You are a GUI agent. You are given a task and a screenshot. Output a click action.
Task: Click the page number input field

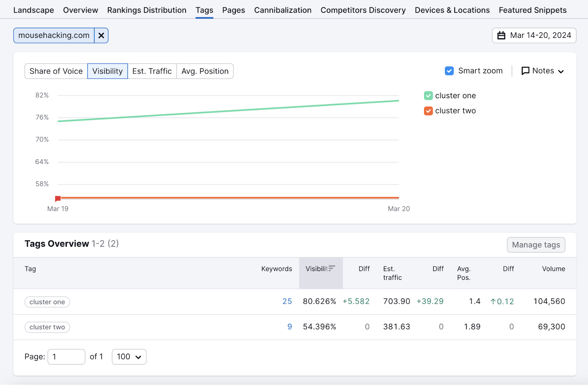[66, 356]
